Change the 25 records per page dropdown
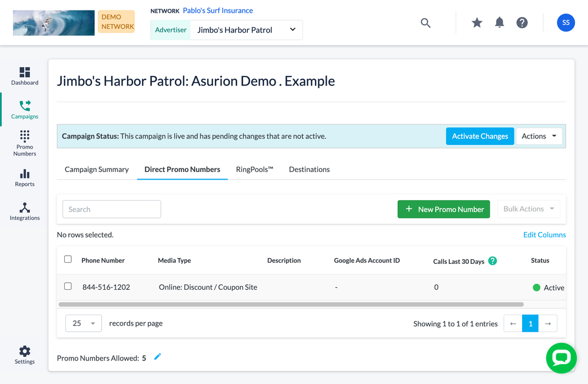 84,323
